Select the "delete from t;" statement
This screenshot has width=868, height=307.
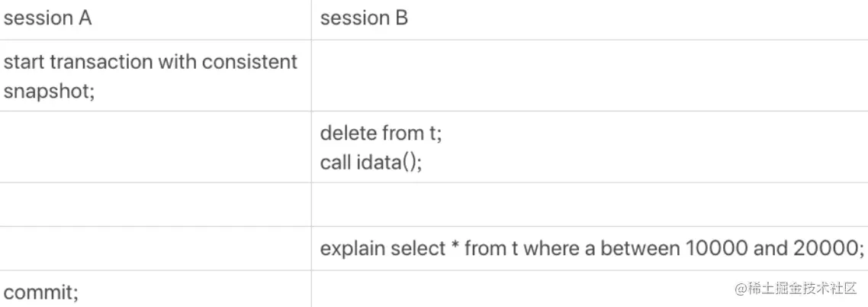click(381, 133)
